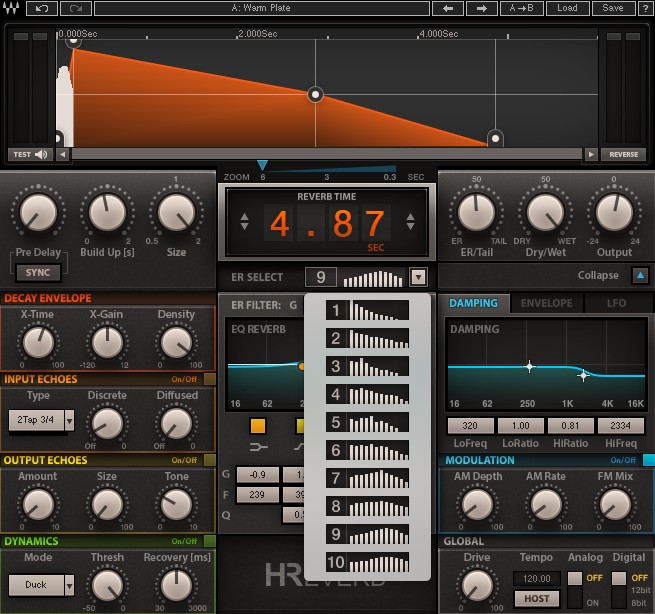Click the right scroll arrow under the decay graph
The height and width of the screenshot is (614, 655).
click(x=591, y=155)
